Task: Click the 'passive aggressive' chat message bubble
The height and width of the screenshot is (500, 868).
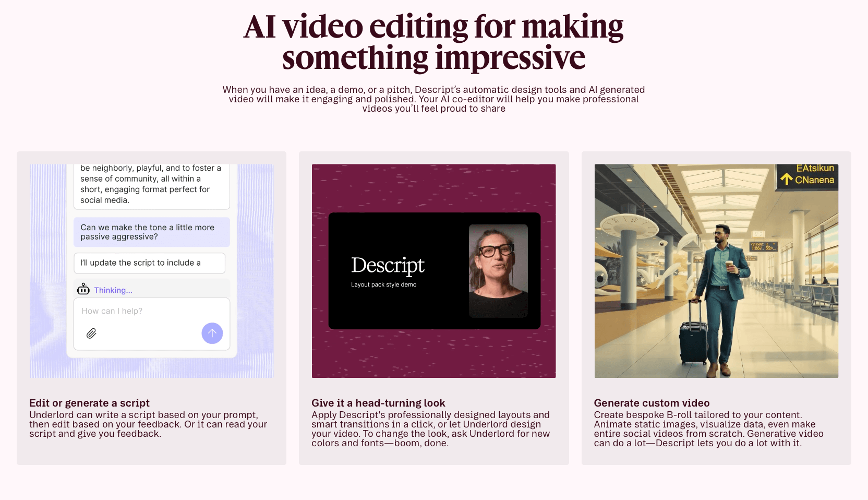Action: (x=151, y=232)
